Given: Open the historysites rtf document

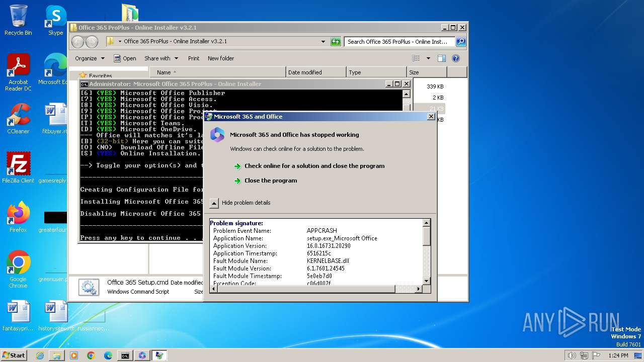Looking at the screenshot, I should click(x=55, y=316).
